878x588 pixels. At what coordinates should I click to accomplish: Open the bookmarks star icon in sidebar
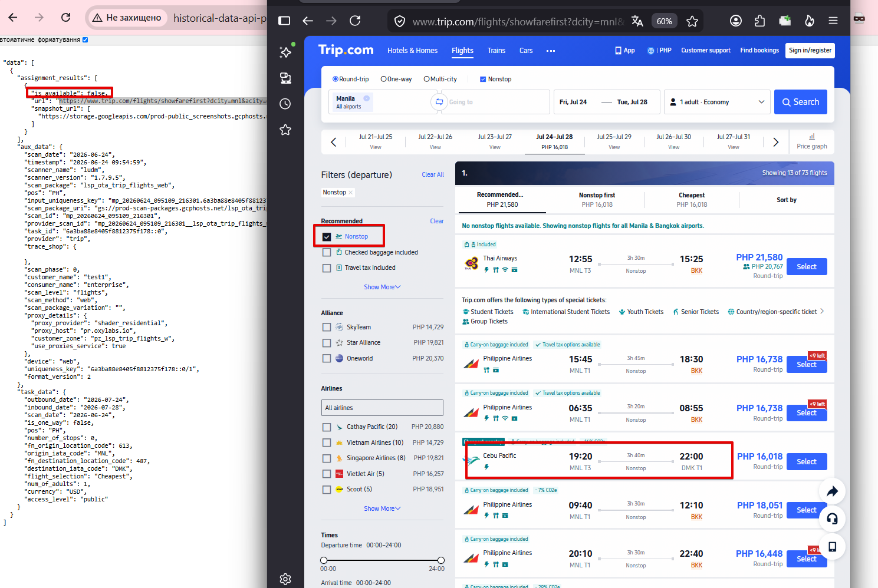[x=285, y=130]
